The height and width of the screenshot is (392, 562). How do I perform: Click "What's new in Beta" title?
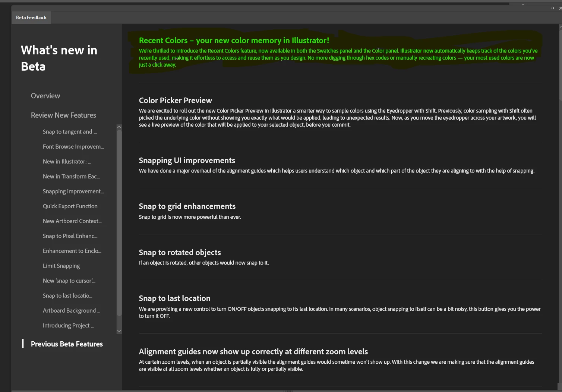pyautogui.click(x=59, y=58)
